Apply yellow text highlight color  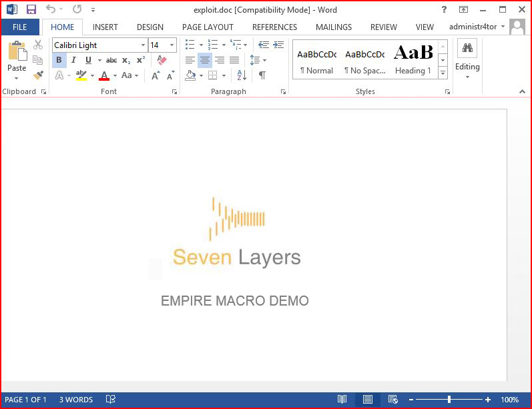[x=81, y=75]
